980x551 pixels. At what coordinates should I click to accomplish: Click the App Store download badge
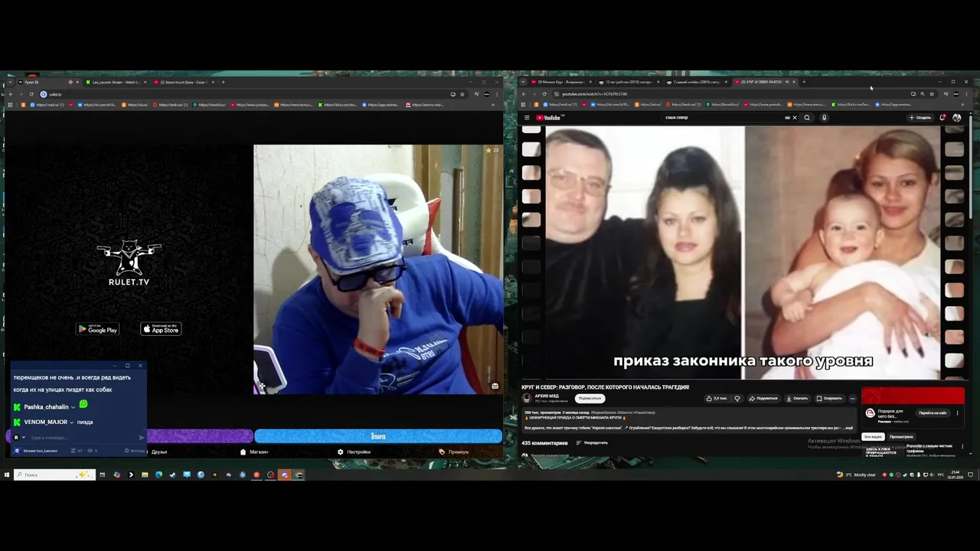coord(161,329)
